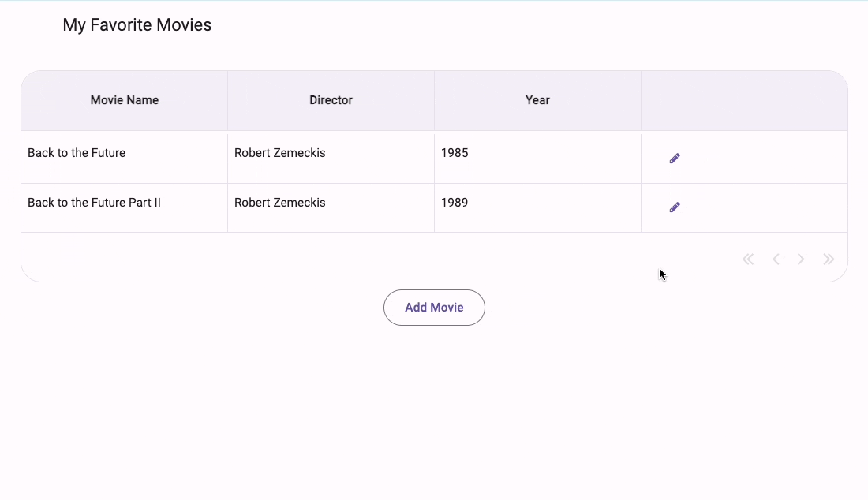
Task: Click the 'Back to the Future' cell
Action: tap(125, 157)
